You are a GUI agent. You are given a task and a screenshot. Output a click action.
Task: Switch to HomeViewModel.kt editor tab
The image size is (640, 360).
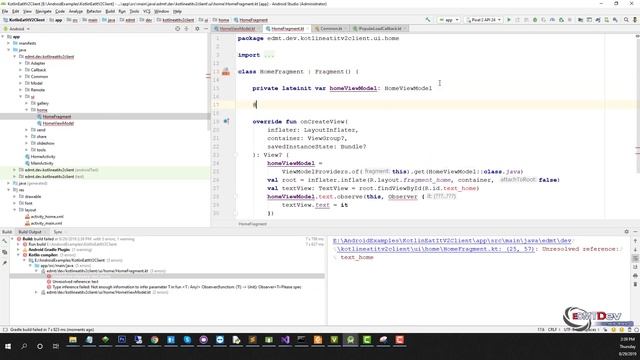237,29
